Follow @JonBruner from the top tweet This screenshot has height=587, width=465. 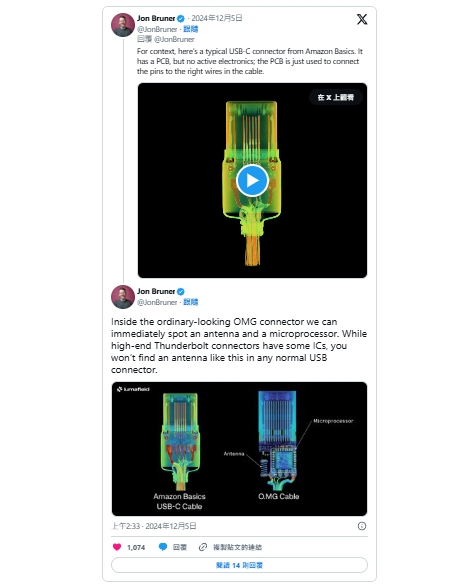click(191, 29)
